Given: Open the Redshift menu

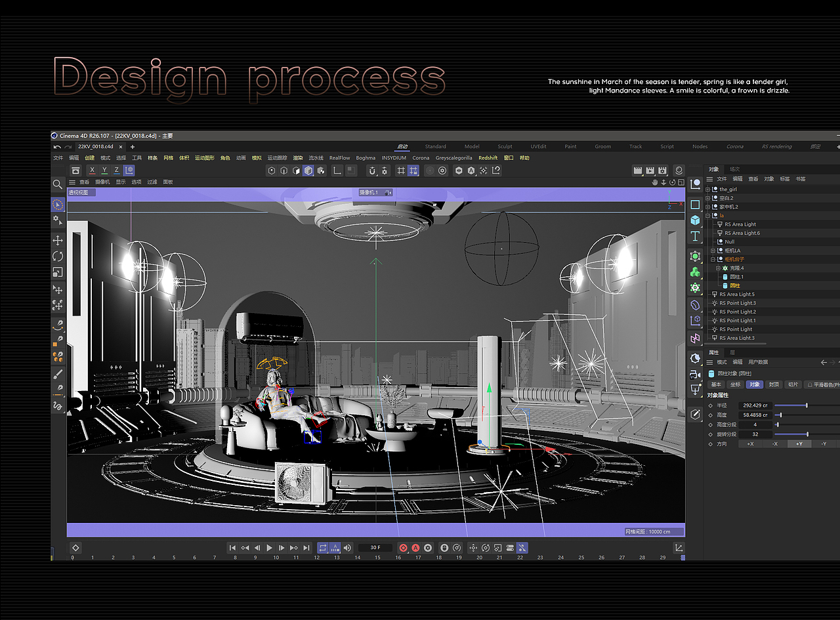Looking at the screenshot, I should pyautogui.click(x=488, y=158).
